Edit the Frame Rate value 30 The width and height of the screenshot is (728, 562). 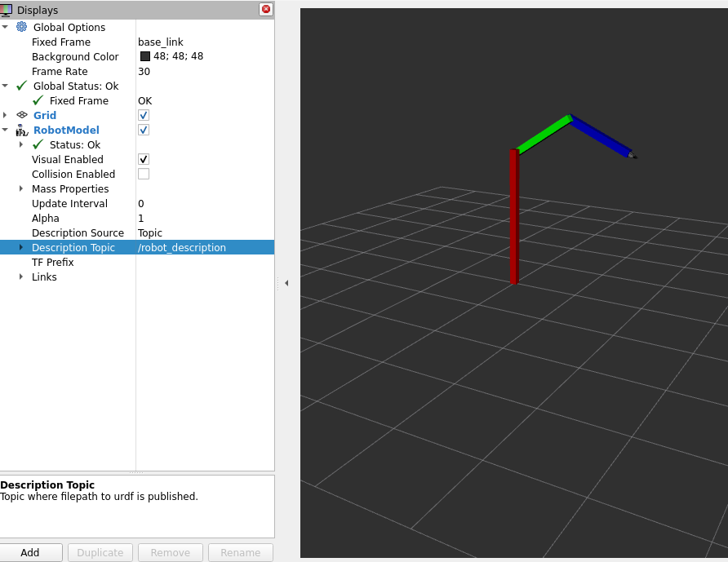[x=144, y=72]
